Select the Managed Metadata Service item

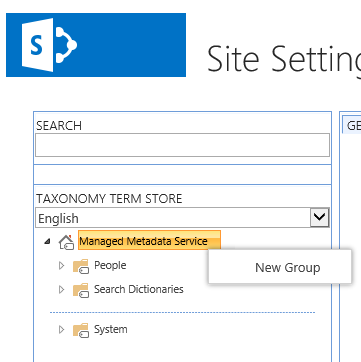(x=149, y=240)
